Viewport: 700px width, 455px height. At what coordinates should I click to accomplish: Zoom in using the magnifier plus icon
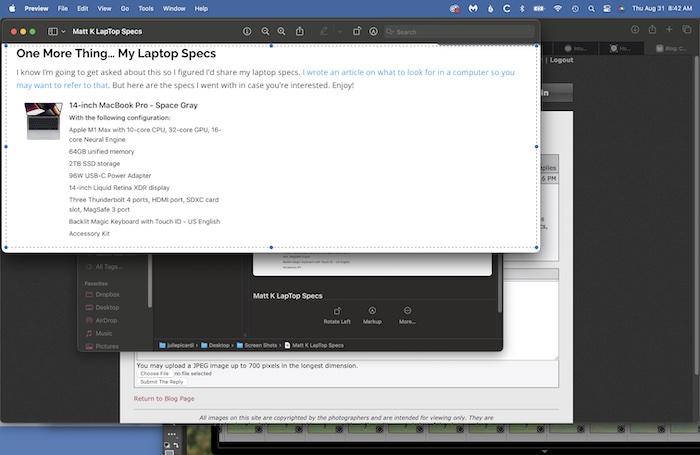click(283, 32)
